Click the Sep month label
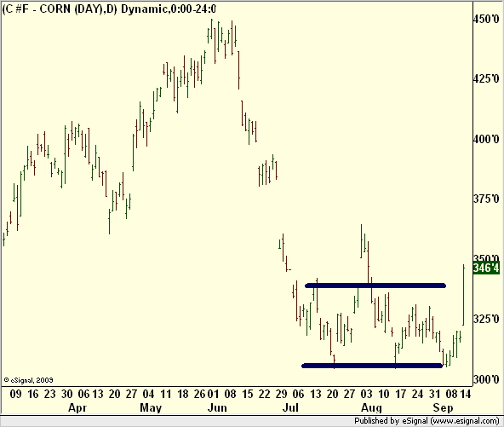Screen dimensions: 504x427 coord(443,408)
